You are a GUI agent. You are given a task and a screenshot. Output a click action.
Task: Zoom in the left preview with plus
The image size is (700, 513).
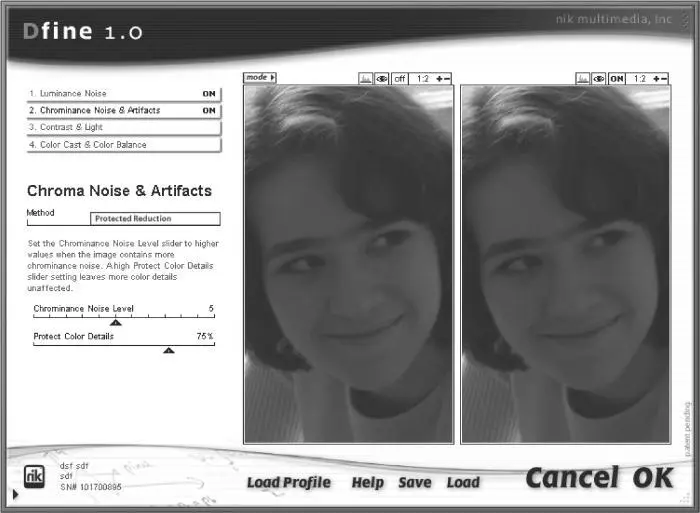coord(439,78)
